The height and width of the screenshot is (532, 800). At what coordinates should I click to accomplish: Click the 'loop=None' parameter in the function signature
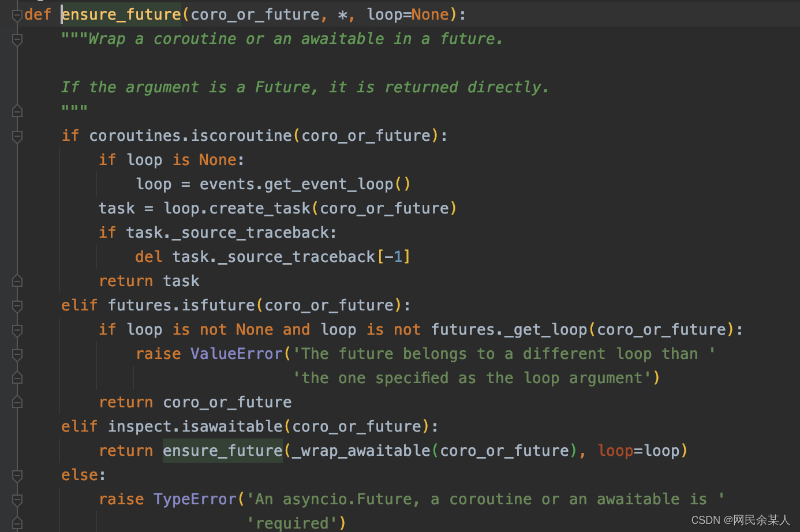coord(408,14)
